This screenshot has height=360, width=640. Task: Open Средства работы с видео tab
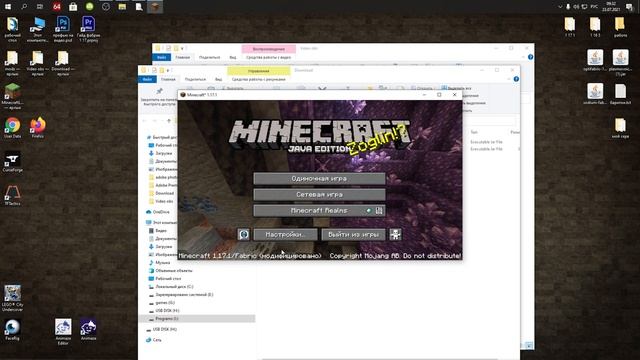[x=269, y=58]
